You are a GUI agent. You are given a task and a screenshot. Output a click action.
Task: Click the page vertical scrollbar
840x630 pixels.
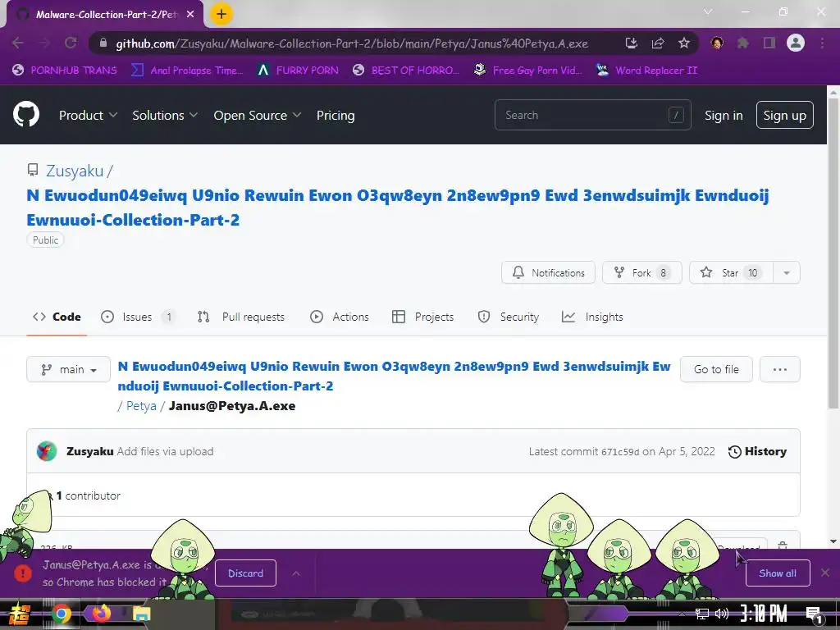[833, 252]
